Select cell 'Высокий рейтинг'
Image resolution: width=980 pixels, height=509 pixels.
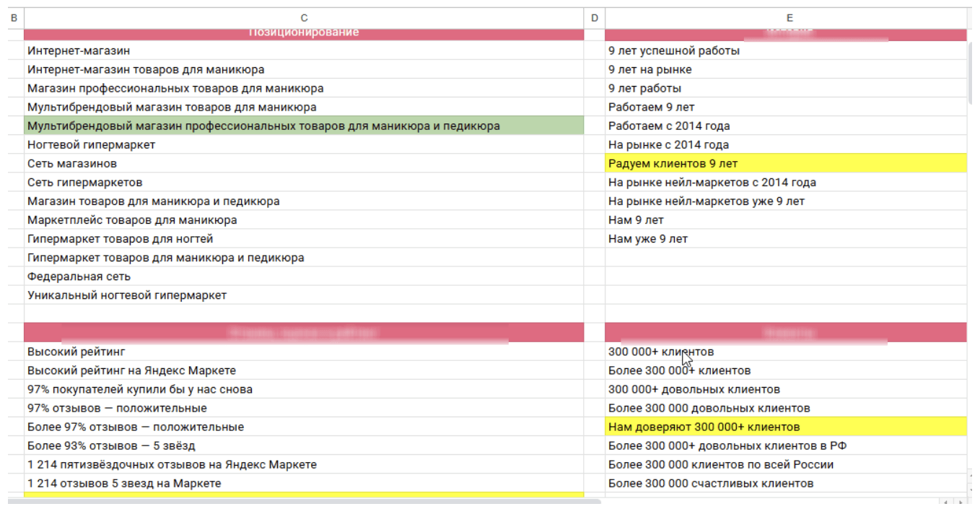click(304, 352)
